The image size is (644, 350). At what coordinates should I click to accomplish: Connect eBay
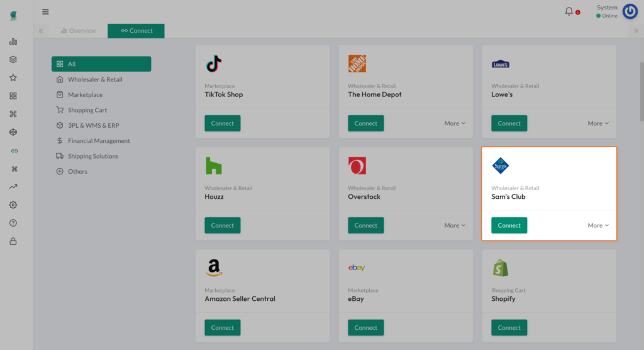pyautogui.click(x=365, y=327)
